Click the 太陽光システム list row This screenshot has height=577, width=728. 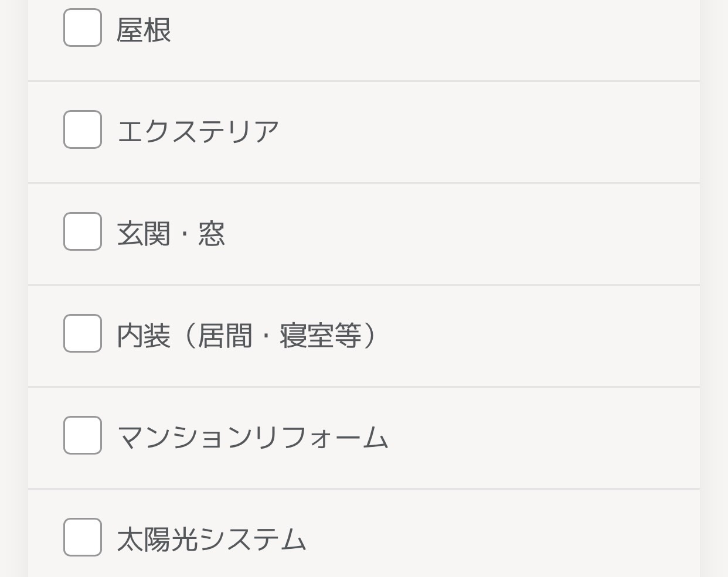(363, 538)
